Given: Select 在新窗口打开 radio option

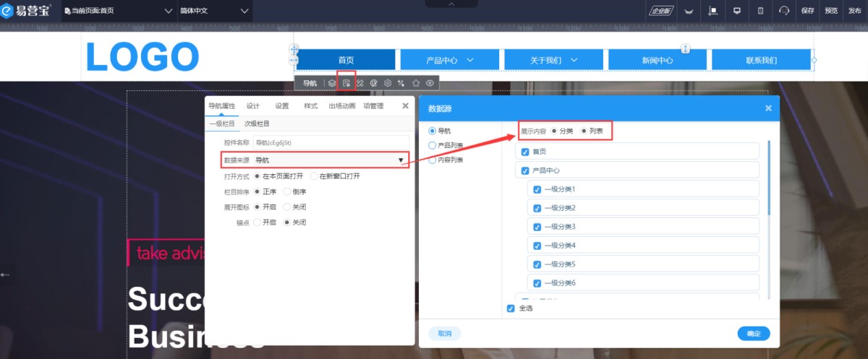Looking at the screenshot, I should click(314, 176).
